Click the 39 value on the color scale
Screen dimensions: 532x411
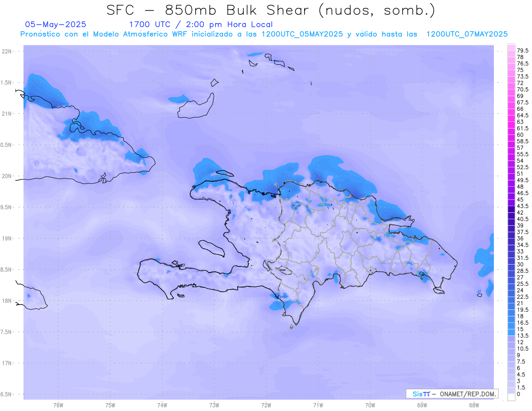pyautogui.click(x=520, y=225)
